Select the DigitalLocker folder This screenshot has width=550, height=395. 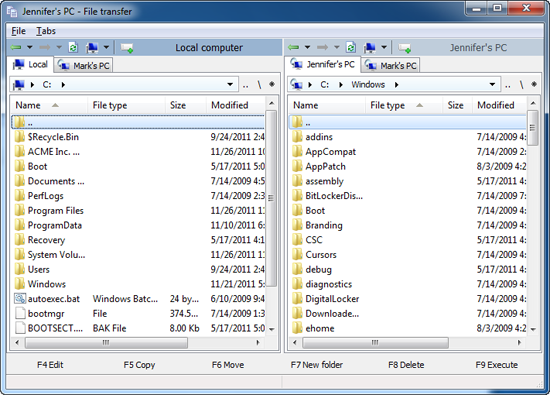click(408, 299)
